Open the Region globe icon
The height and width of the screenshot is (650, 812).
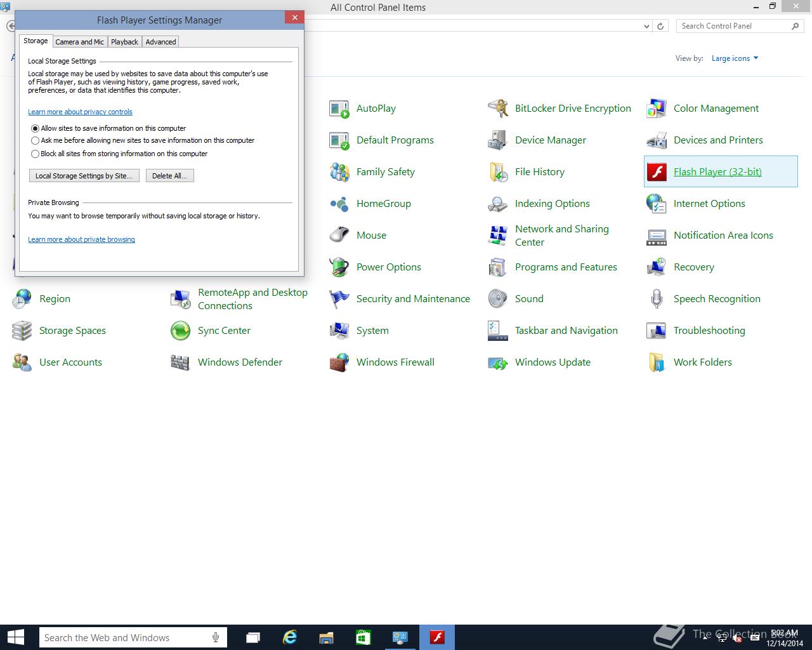(22, 299)
